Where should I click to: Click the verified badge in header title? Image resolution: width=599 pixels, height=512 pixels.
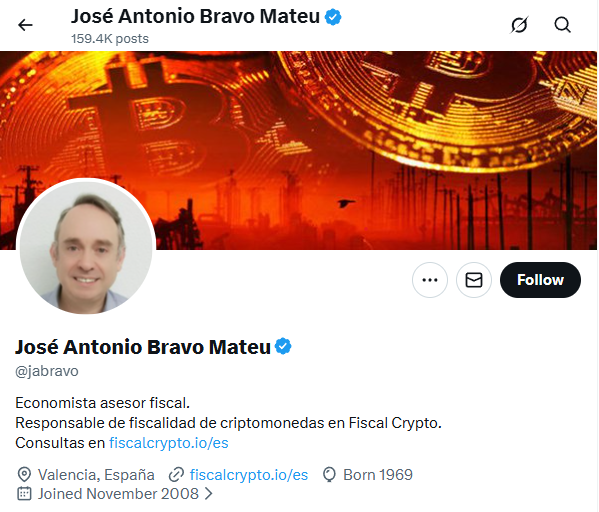[x=333, y=17]
